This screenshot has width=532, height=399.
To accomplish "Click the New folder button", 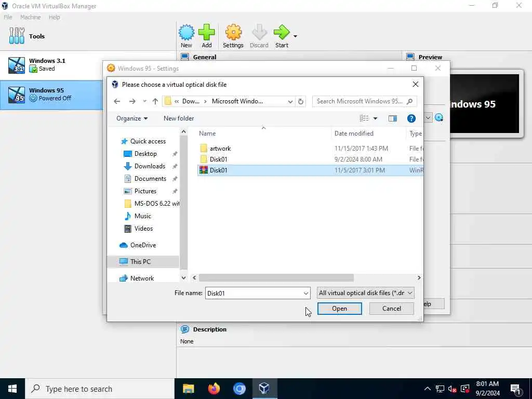I will click(179, 118).
